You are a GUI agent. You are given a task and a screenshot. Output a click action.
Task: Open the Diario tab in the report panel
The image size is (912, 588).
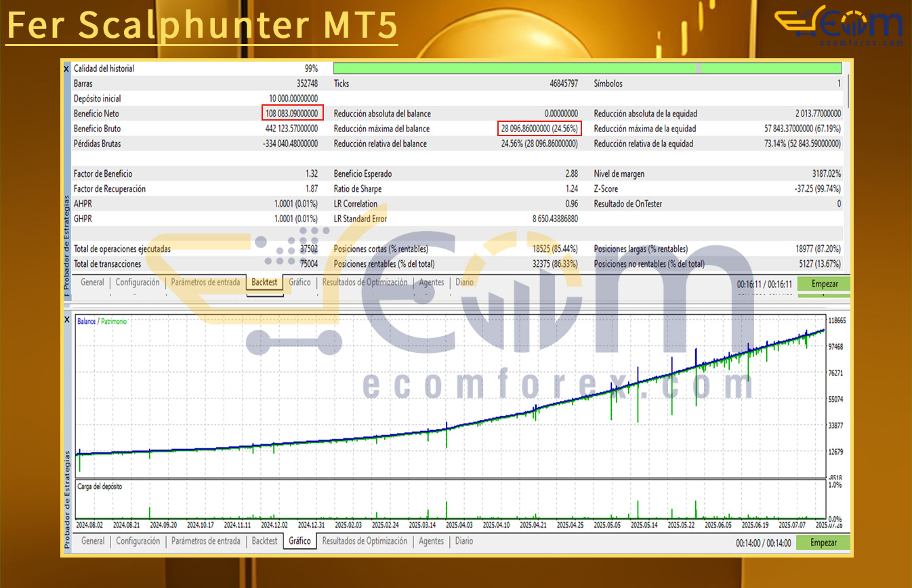pyautogui.click(x=464, y=282)
